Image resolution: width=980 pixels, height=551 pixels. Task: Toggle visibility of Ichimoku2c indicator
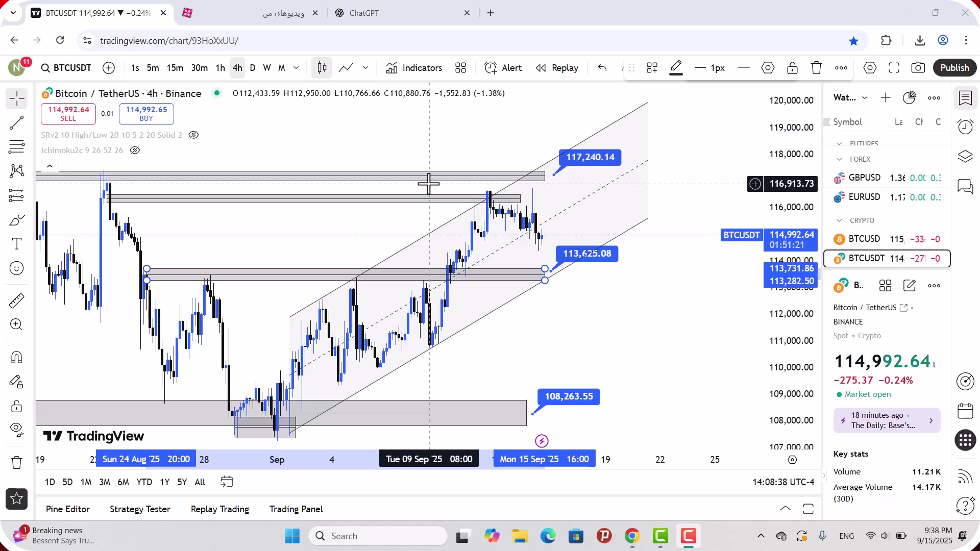click(135, 151)
